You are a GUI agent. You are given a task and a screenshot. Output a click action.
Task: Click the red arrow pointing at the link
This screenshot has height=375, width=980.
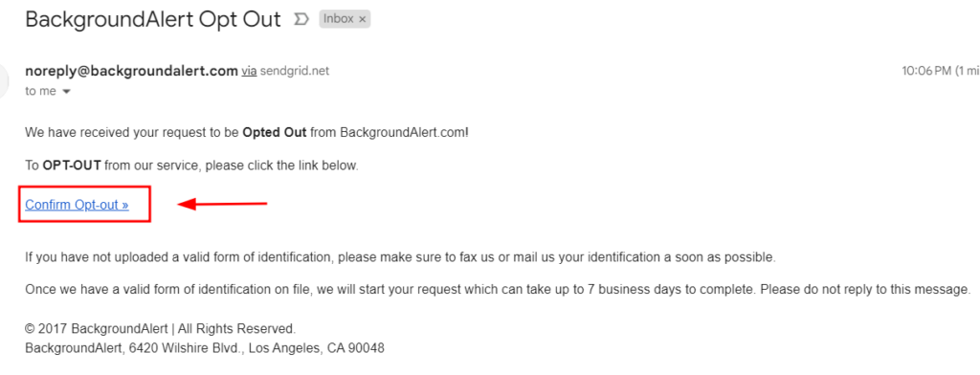pos(223,204)
